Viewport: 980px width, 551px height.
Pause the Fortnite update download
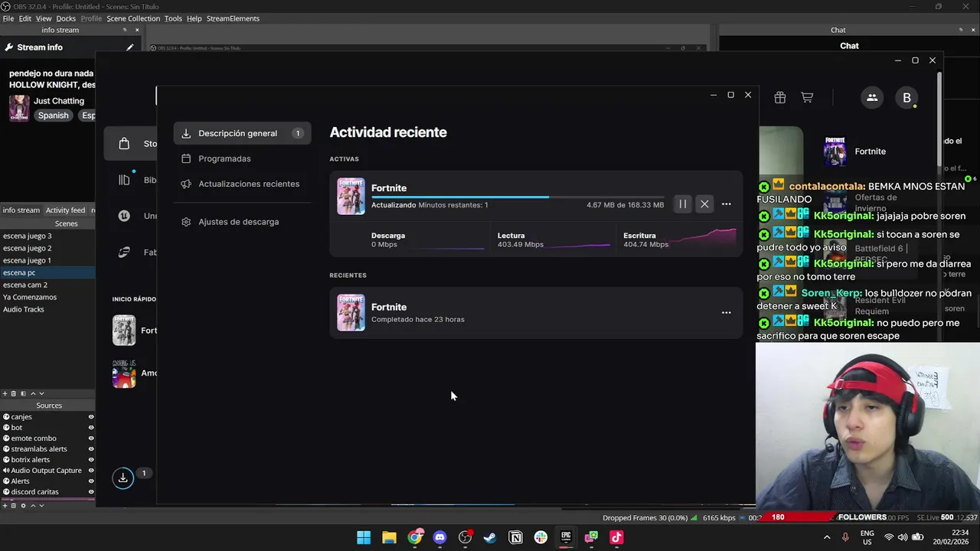682,204
